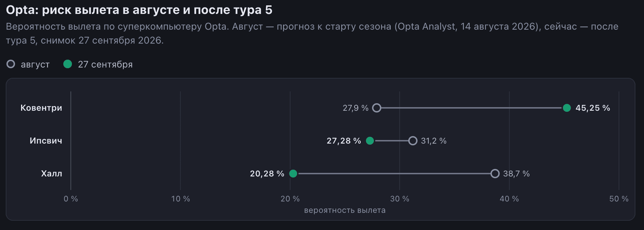Click the 50 % axis tick label
Viewport: 644px width, 230px height.
[x=619, y=199]
